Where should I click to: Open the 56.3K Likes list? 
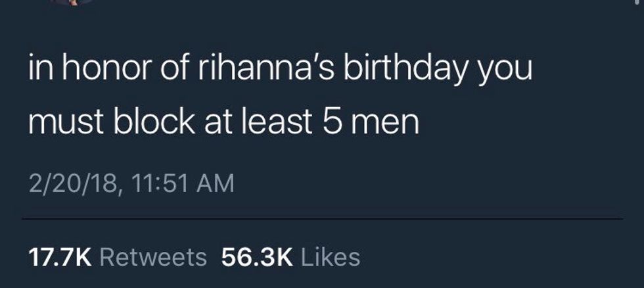pos(290,257)
